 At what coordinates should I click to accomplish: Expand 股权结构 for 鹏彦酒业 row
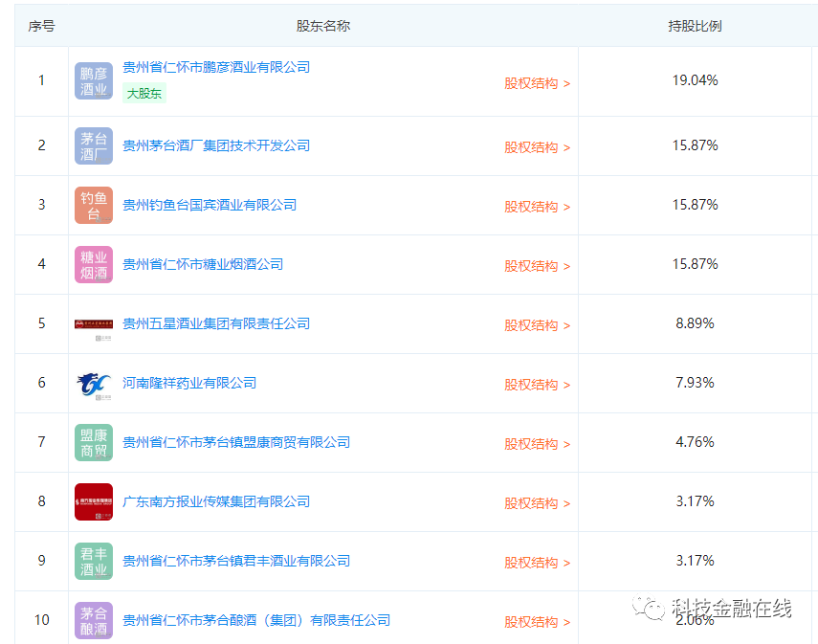pyautogui.click(x=538, y=83)
